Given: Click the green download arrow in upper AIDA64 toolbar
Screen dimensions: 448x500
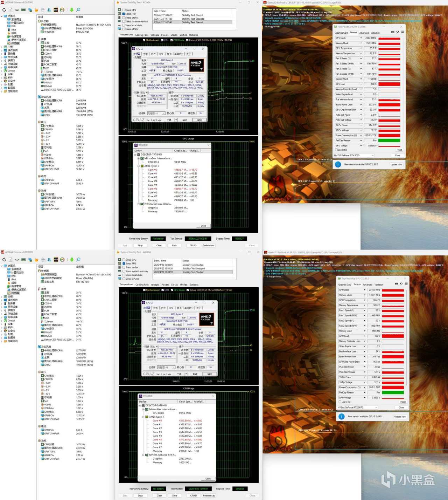Looking at the screenshot, I should coord(72,10).
